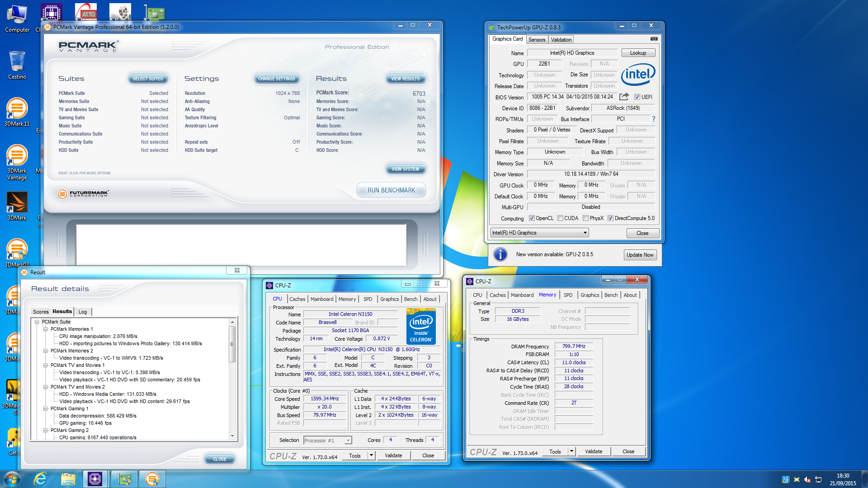Click the Bus Interface question mark in GPU-Z
Image resolution: width=868 pixels, height=488 pixels.
(x=653, y=119)
